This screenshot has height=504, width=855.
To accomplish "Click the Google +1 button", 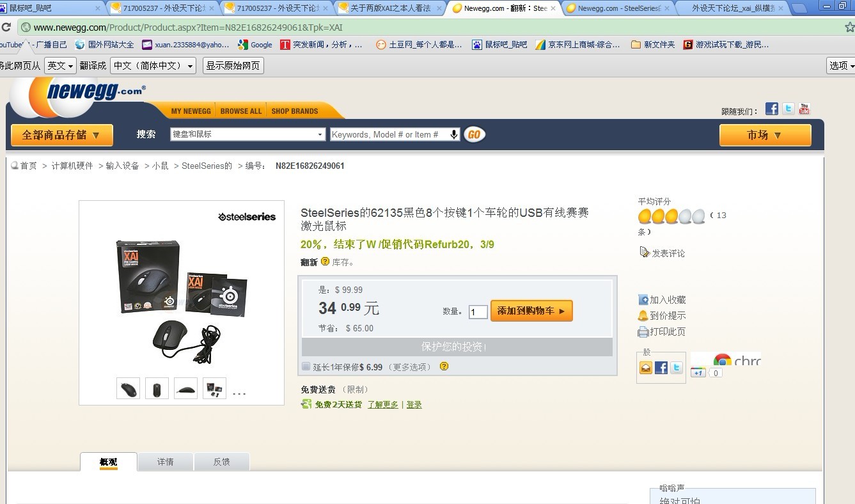I will [698, 373].
